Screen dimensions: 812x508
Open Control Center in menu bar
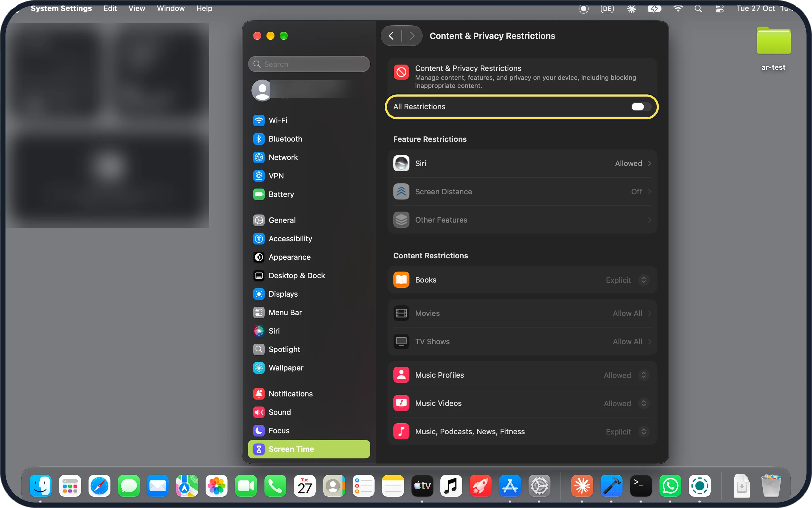pyautogui.click(x=719, y=9)
